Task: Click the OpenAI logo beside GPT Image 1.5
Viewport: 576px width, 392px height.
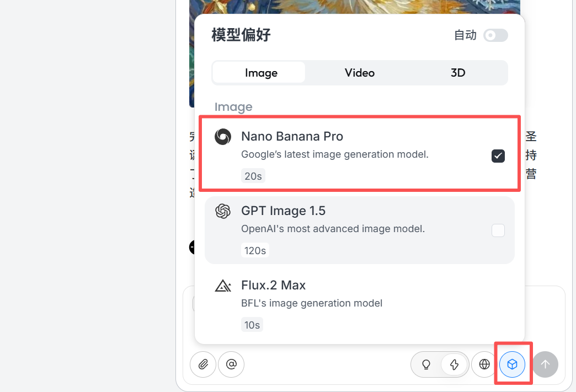Action: click(222, 211)
